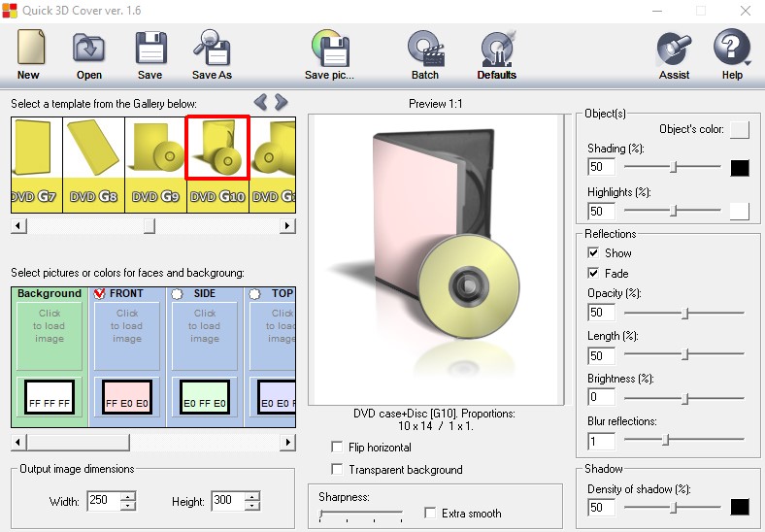Launch the Assist tool
Viewport: 765px width, 532px height.
point(674,49)
